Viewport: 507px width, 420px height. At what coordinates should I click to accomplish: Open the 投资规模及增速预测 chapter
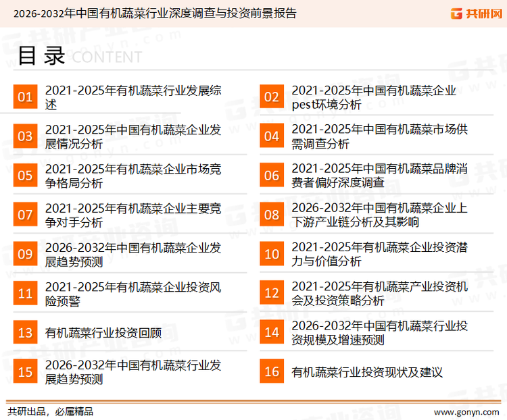tap(379, 332)
